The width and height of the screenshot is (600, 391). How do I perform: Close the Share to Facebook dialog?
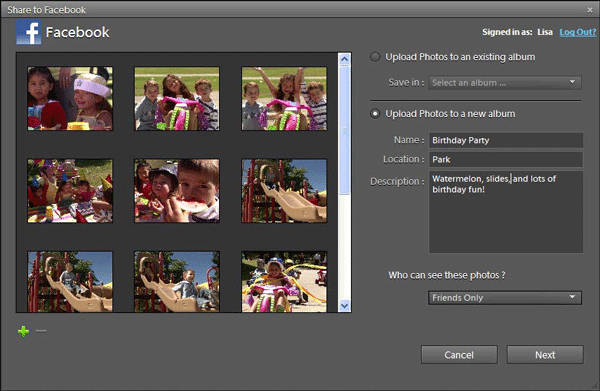click(x=590, y=10)
